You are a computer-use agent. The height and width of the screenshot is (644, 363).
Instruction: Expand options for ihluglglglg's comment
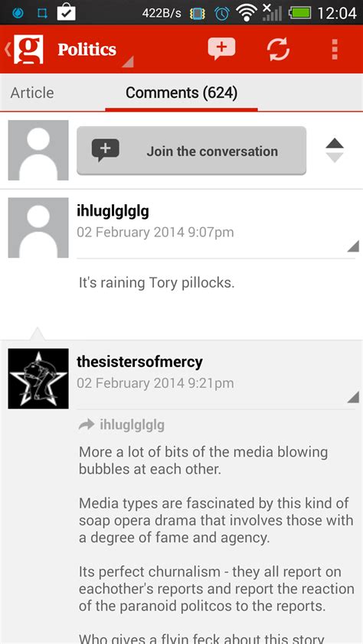[x=353, y=246]
